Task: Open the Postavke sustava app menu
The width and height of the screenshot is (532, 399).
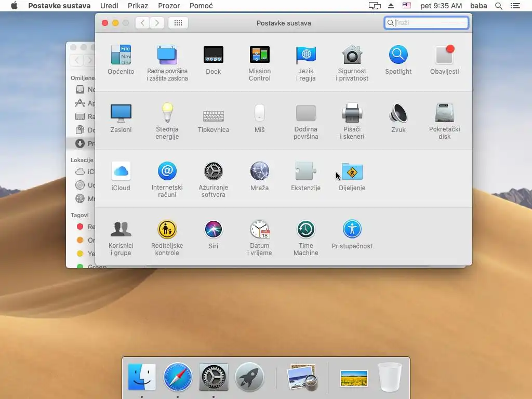Action: click(59, 6)
